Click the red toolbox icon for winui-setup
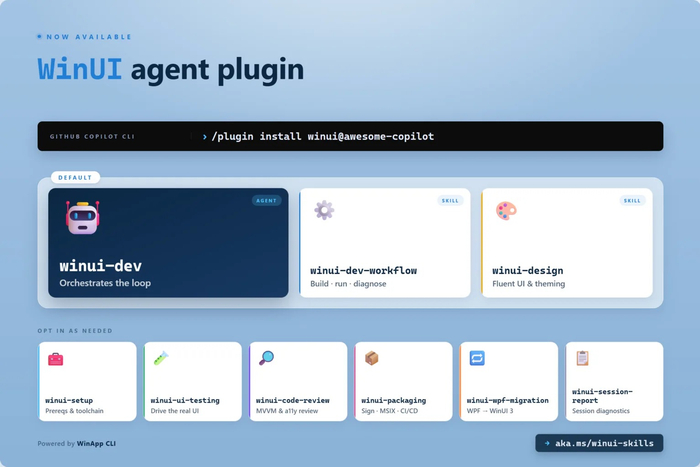The image size is (700, 467). (x=55, y=359)
